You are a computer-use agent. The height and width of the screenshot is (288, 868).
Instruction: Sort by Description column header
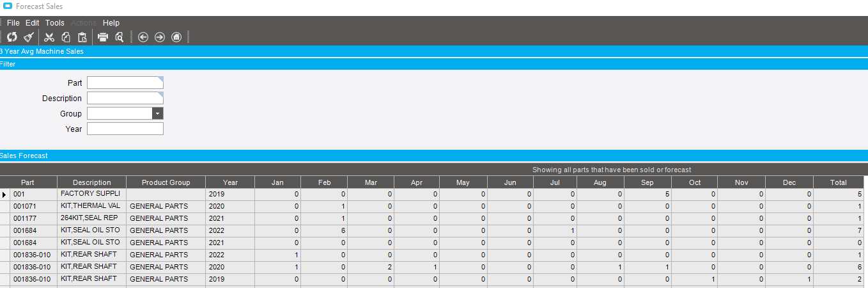click(x=92, y=182)
